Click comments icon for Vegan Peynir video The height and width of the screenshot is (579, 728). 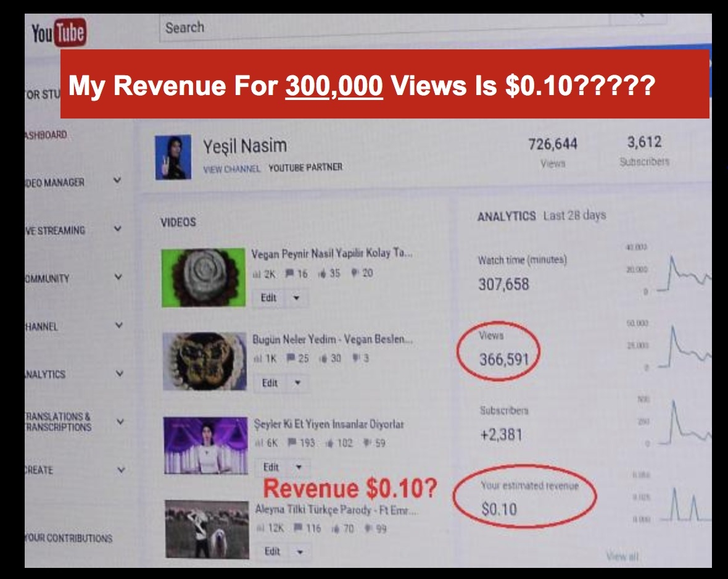click(x=290, y=273)
